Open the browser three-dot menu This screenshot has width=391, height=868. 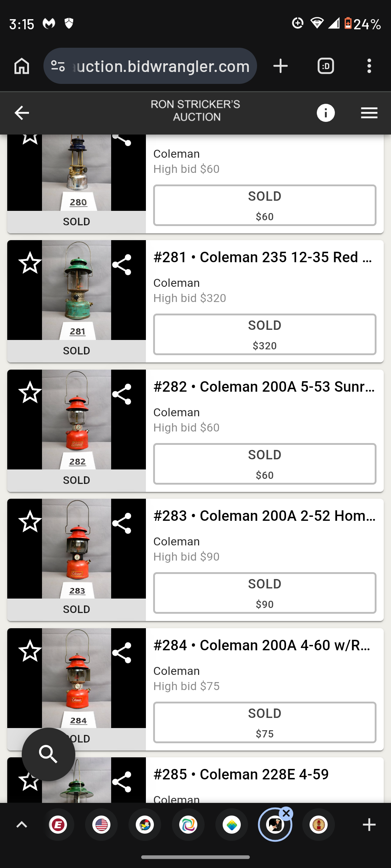pos(369,66)
